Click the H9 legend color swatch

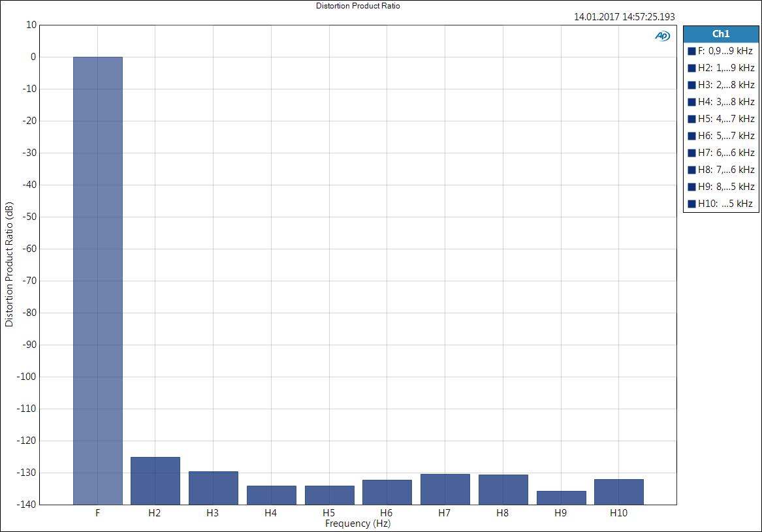691,187
